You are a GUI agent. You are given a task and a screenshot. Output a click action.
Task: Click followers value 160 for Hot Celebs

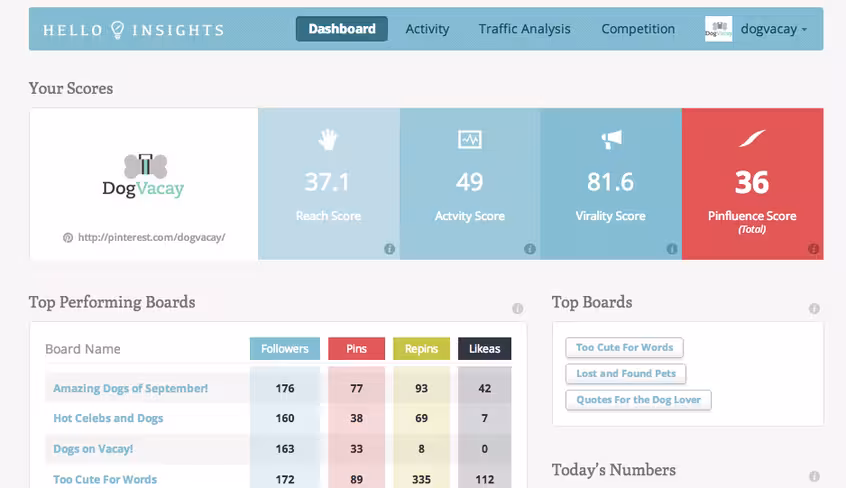coord(285,418)
